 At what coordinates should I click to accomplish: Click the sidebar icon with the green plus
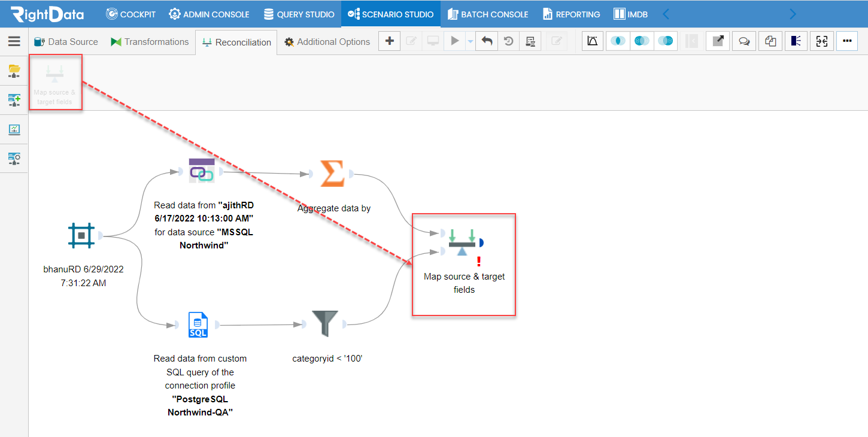(14, 100)
